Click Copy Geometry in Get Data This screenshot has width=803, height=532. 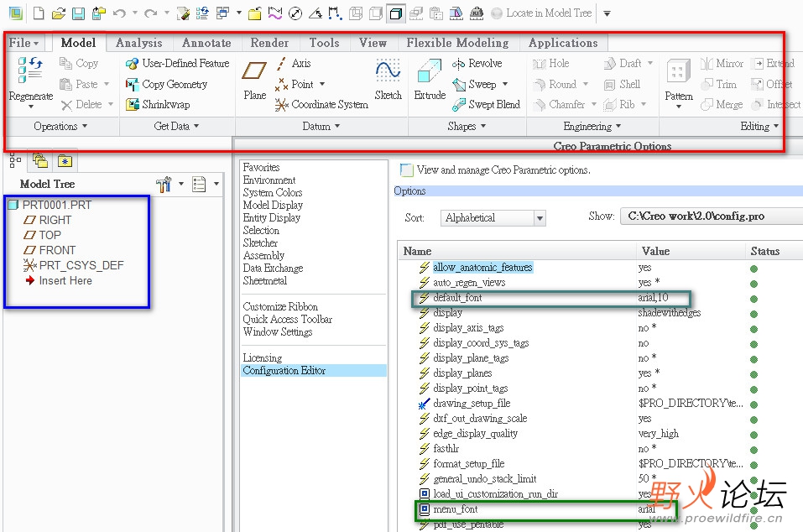pos(166,84)
